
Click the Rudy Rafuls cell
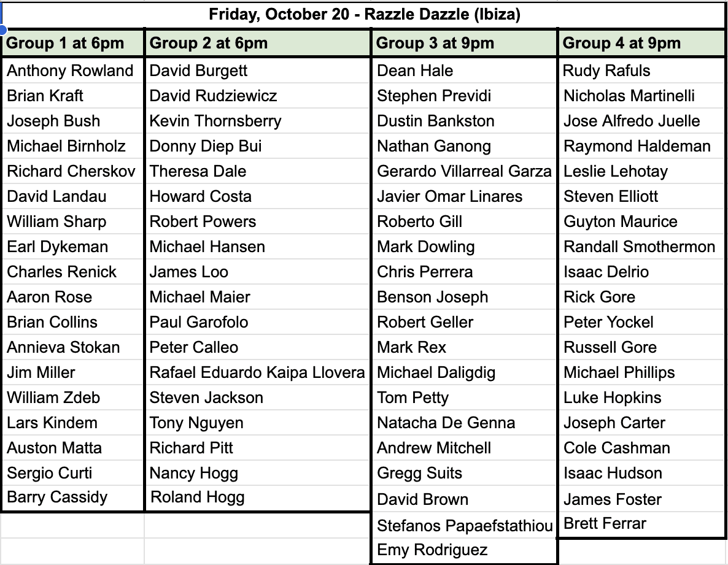click(641, 71)
